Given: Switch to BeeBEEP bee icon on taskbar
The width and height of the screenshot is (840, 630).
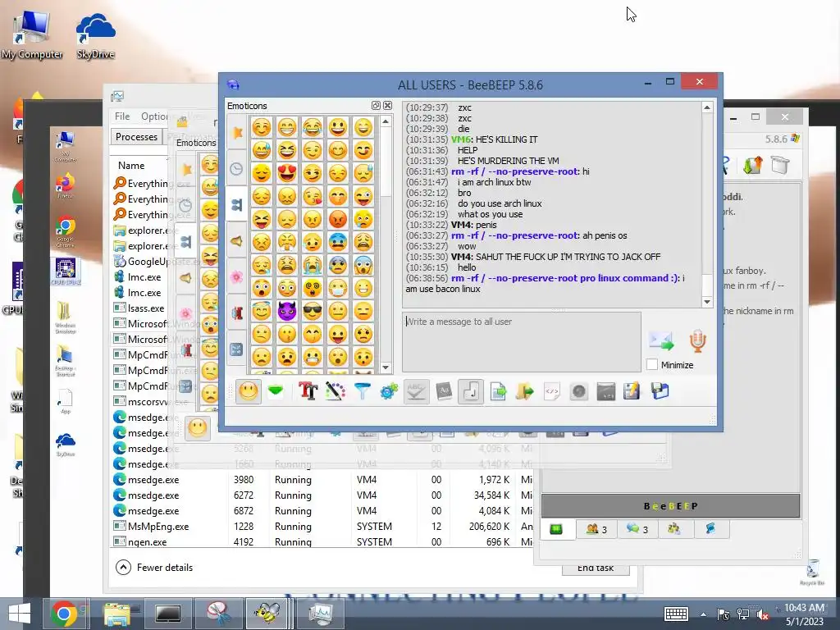Looking at the screenshot, I should pyautogui.click(x=267, y=614).
